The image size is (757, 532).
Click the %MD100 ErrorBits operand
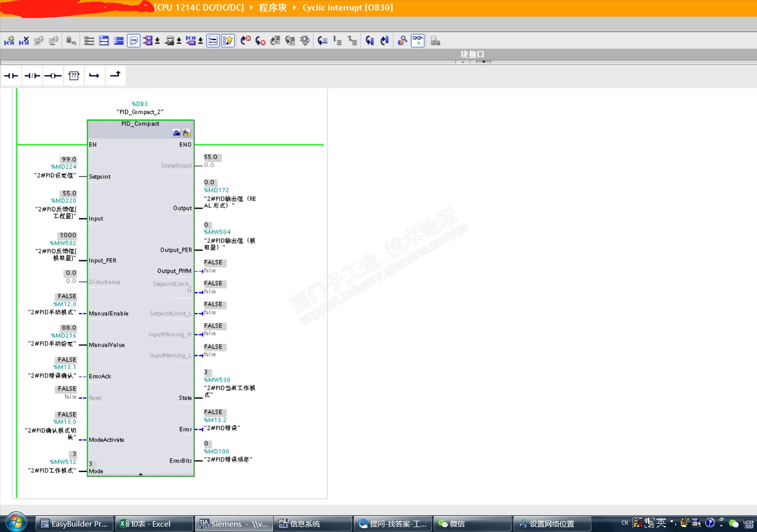[216, 451]
